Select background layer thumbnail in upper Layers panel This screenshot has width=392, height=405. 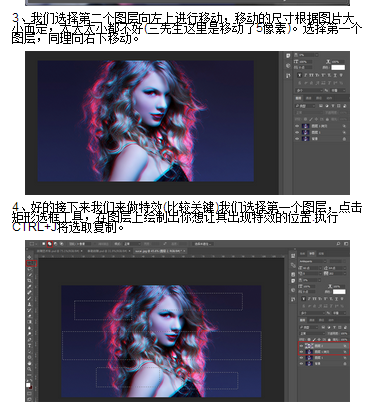tap(305, 139)
